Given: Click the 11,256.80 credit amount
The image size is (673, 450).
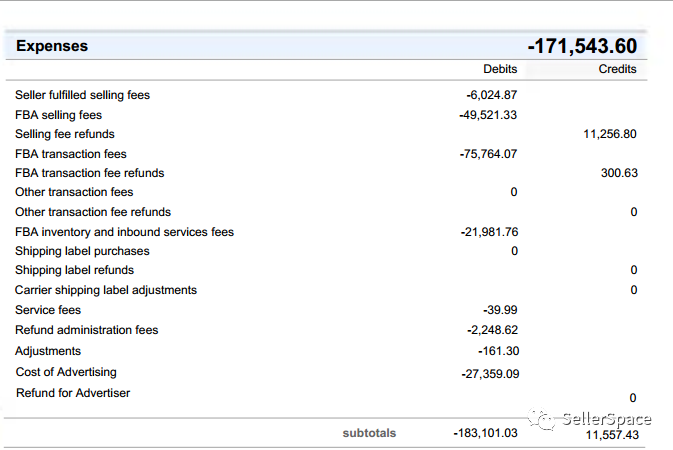Looking at the screenshot, I should [610, 134].
